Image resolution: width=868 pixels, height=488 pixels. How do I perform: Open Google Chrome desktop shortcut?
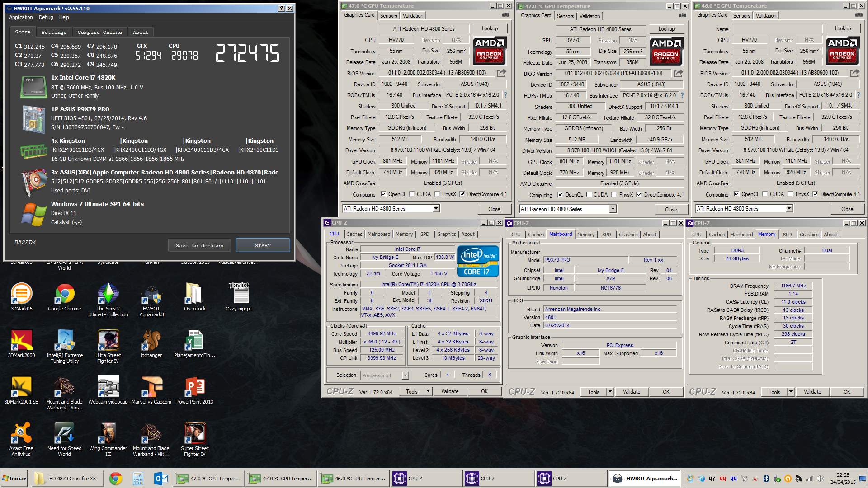point(65,297)
